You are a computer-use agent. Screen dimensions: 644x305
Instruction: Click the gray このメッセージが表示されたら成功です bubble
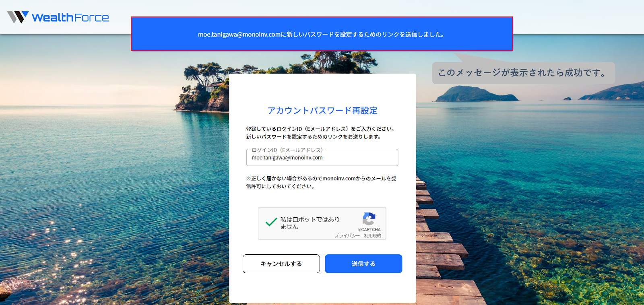pos(523,73)
